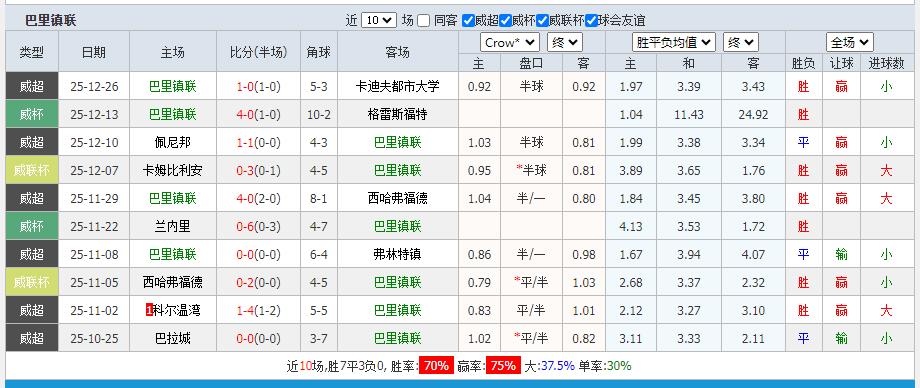Click away team 西哈弗福德 in 25-11-29 row

pyautogui.click(x=397, y=198)
